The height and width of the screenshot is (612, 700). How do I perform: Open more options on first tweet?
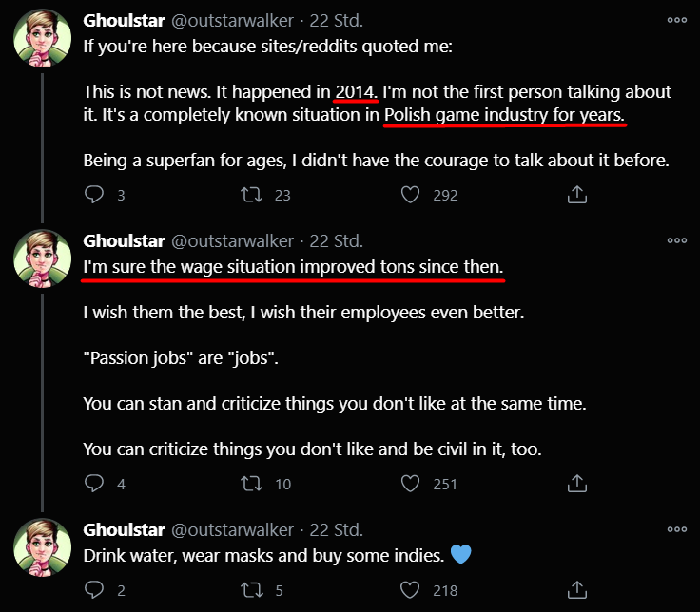click(x=676, y=20)
